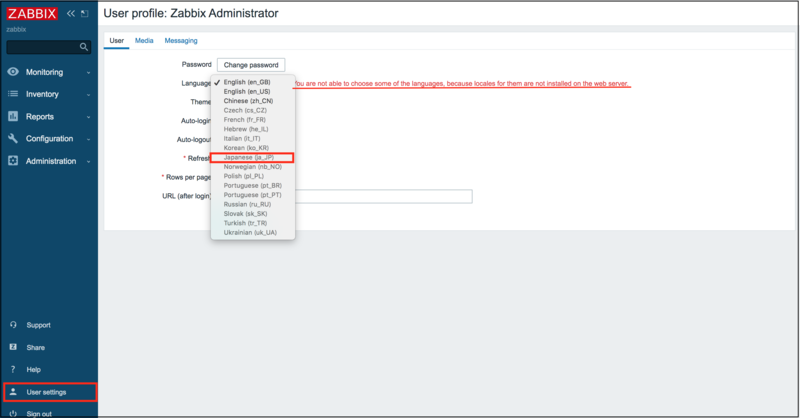Open the Support link
Image resolution: width=800 pixels, height=418 pixels.
tap(38, 325)
